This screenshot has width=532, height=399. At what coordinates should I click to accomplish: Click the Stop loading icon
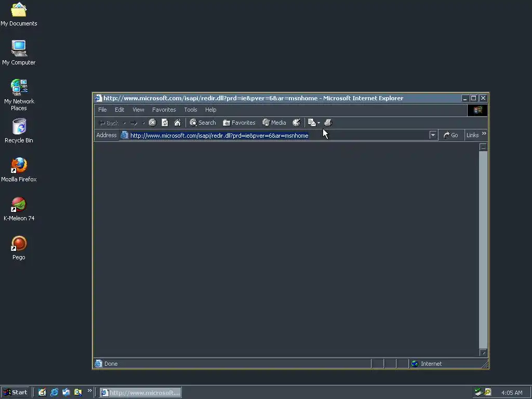coord(153,123)
